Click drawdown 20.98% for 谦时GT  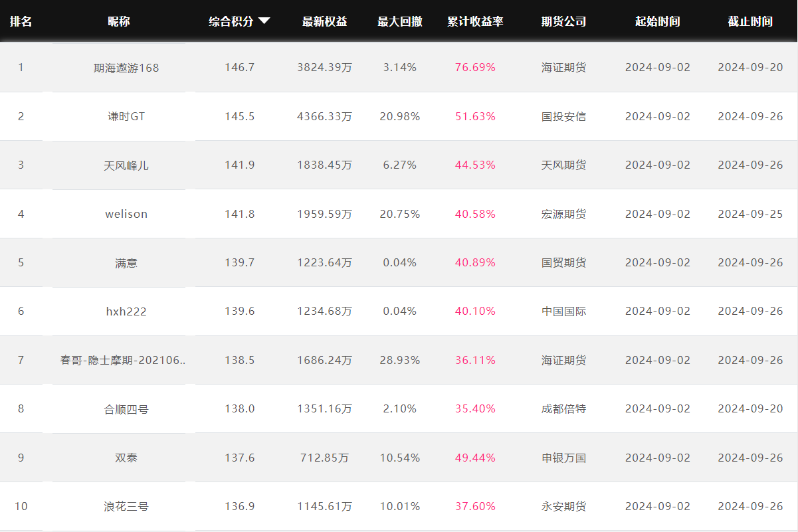[400, 116]
